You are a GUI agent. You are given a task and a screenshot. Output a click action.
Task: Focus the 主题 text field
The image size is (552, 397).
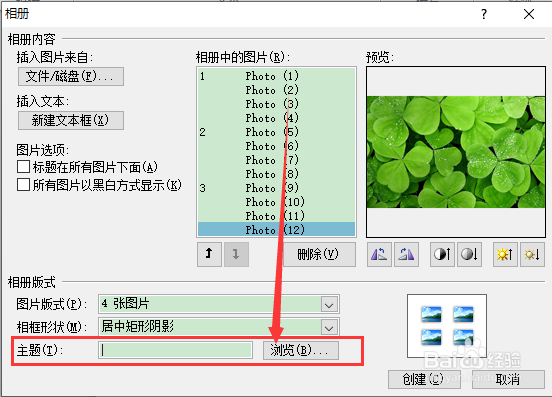coord(175,350)
